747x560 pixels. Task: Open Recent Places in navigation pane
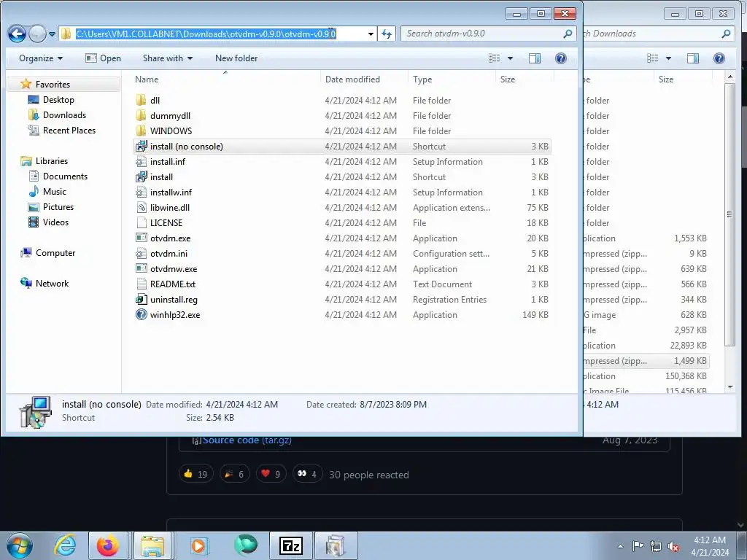click(69, 130)
